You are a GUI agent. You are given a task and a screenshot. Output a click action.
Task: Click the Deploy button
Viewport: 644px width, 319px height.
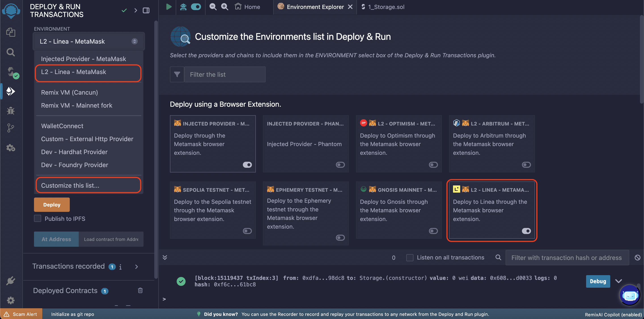[51, 204]
